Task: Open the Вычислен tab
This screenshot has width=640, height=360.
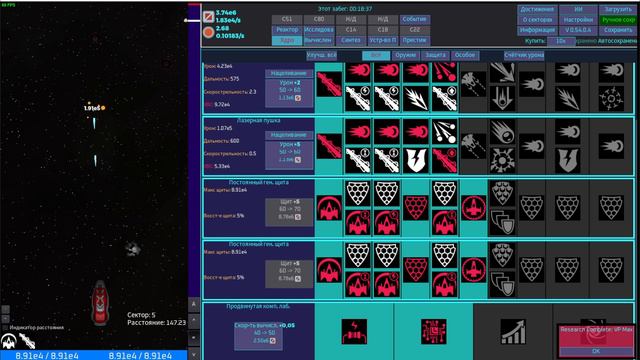Action: pos(319,40)
